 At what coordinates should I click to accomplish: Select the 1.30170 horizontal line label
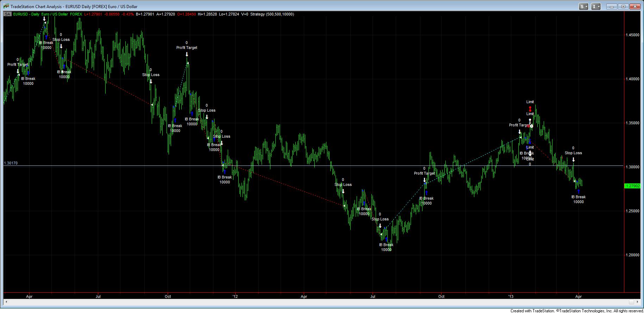11,163
